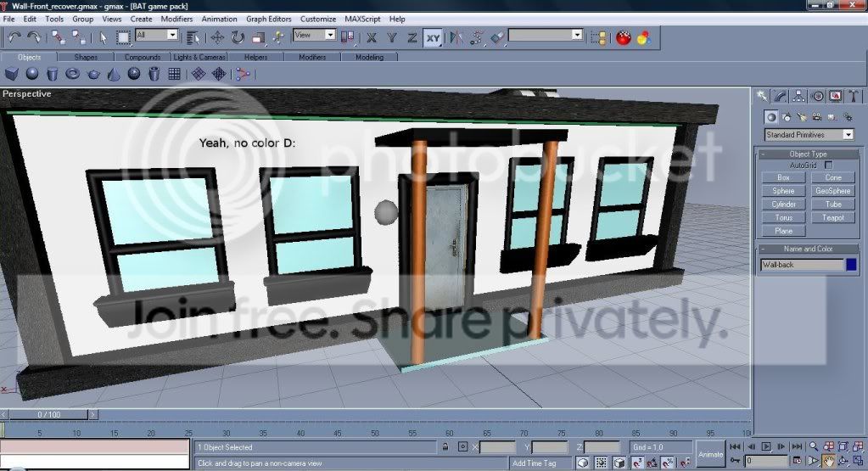Click the Min/Max Toggle viewport icon
The width and height of the screenshot is (868, 471).
coord(858,461)
